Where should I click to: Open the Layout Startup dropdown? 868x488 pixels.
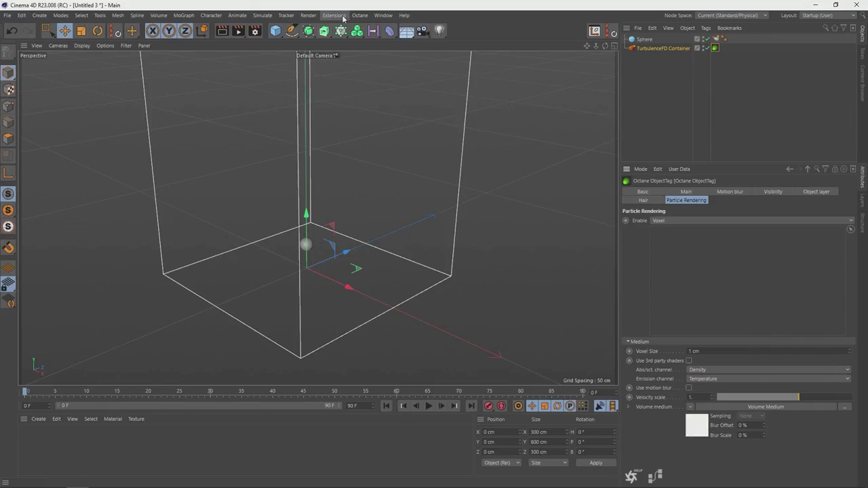(829, 16)
